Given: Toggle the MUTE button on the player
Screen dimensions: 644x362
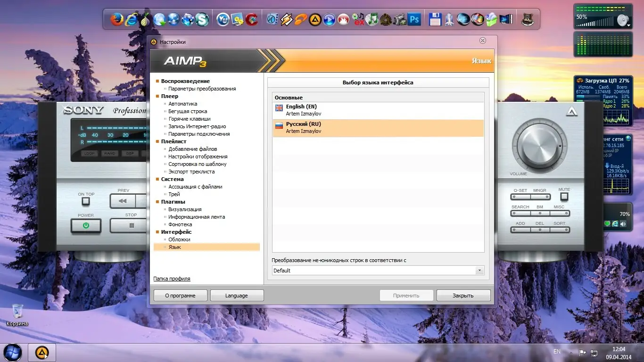Looking at the screenshot, I should pyautogui.click(x=564, y=197).
